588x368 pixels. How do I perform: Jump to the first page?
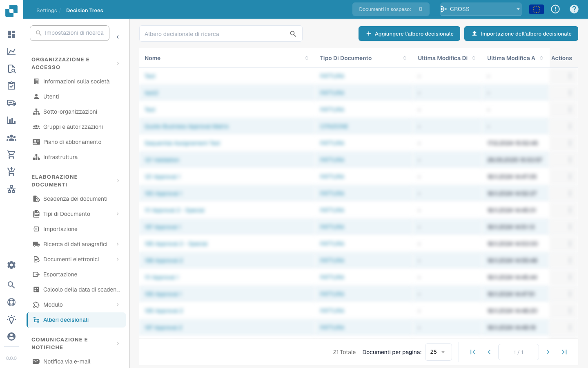(x=473, y=352)
